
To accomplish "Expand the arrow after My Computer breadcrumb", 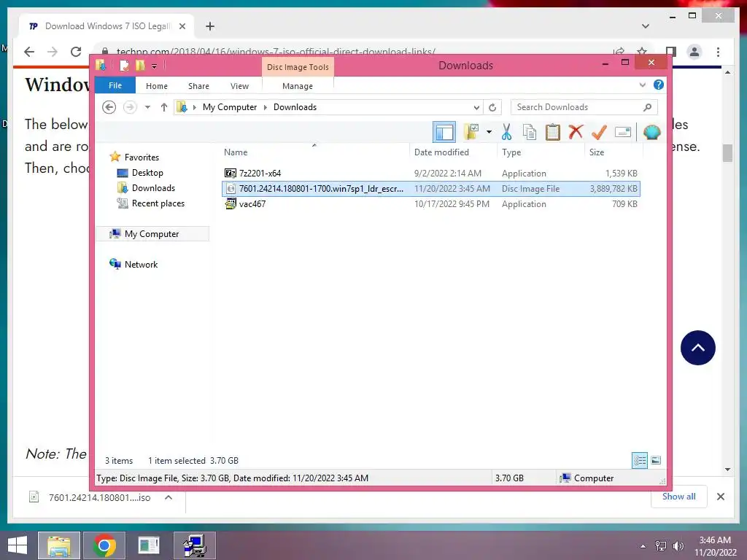I will 266,107.
